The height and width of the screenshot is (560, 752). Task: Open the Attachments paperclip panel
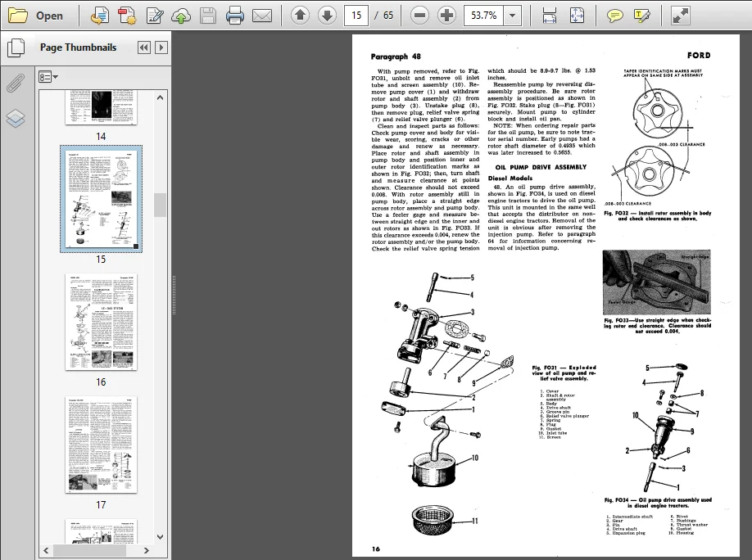pyautogui.click(x=16, y=83)
